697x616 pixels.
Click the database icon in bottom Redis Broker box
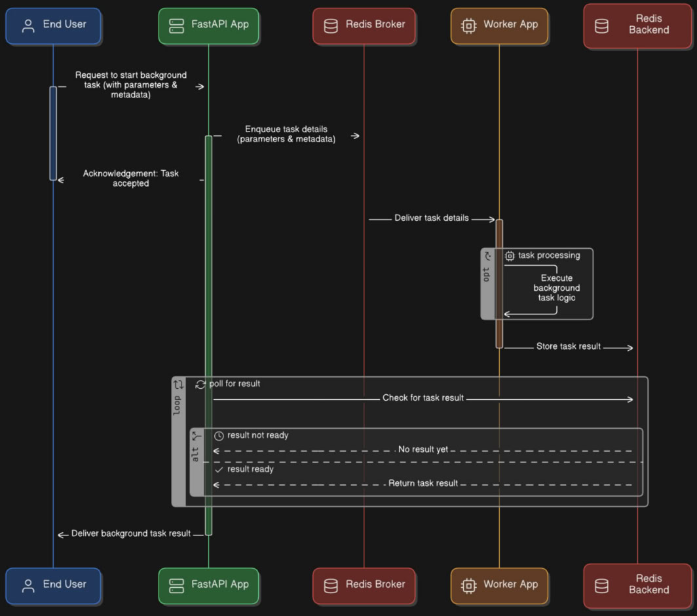[331, 586]
